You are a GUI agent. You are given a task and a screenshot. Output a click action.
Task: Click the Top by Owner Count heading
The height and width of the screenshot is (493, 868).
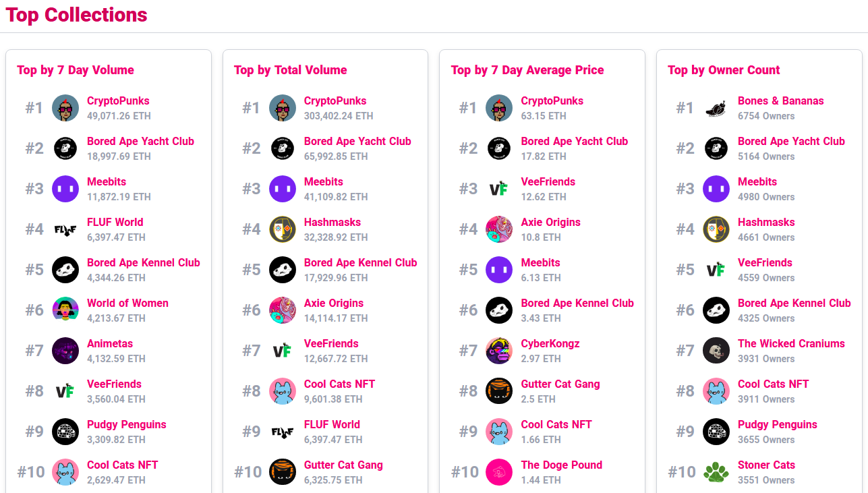[724, 70]
